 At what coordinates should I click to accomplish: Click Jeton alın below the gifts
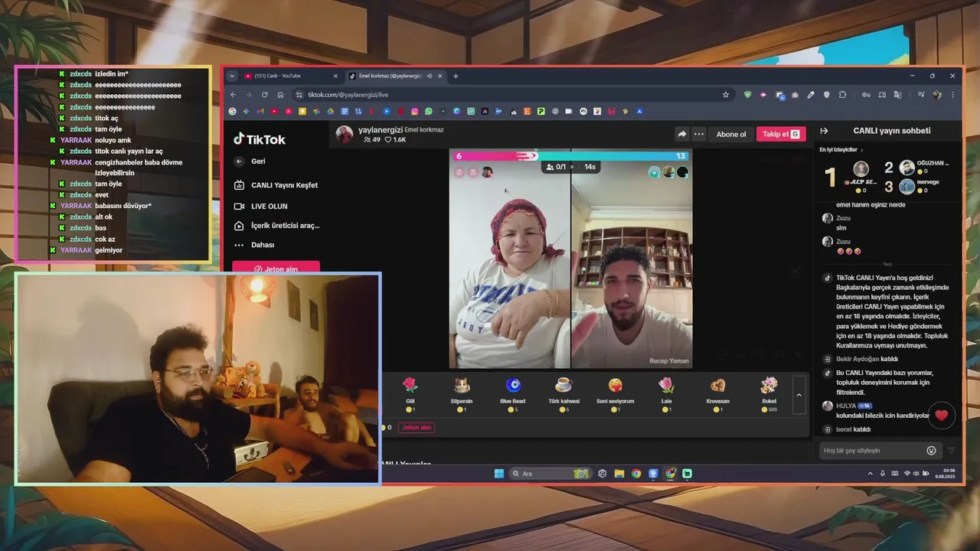tap(416, 428)
